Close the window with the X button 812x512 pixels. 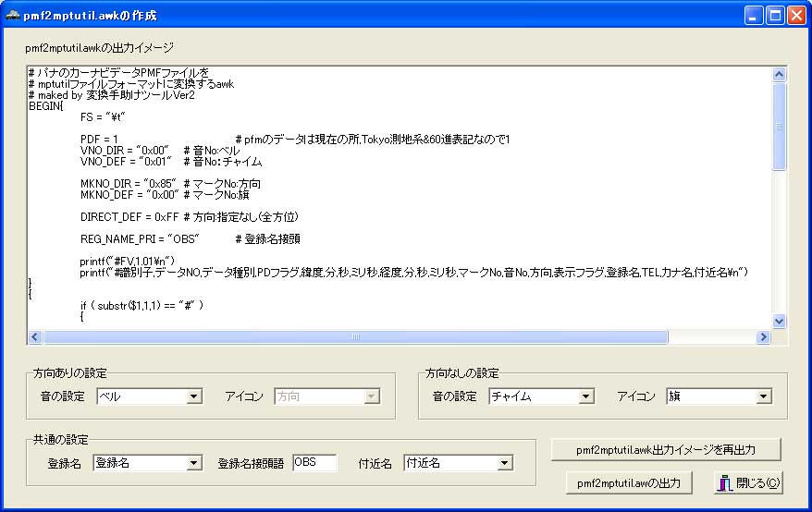click(796, 16)
